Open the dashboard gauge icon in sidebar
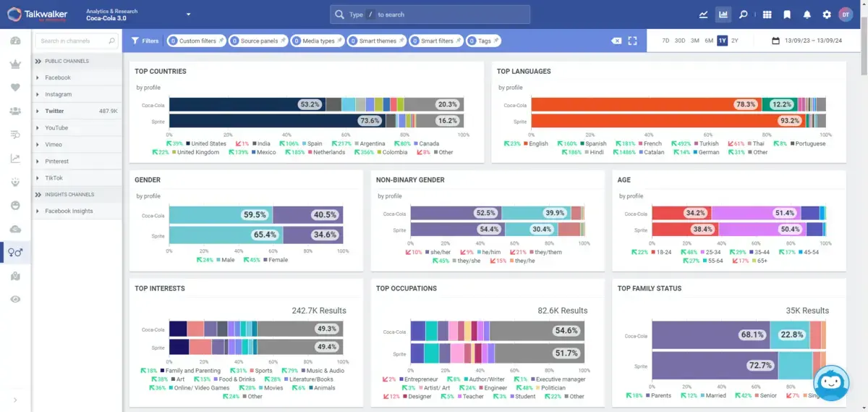 pyautogui.click(x=15, y=41)
